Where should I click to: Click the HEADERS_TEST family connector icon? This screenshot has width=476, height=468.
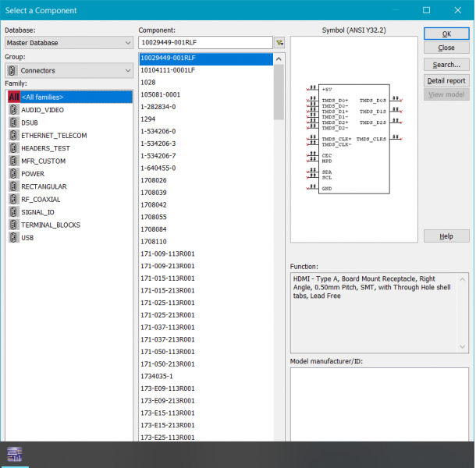tap(13, 148)
